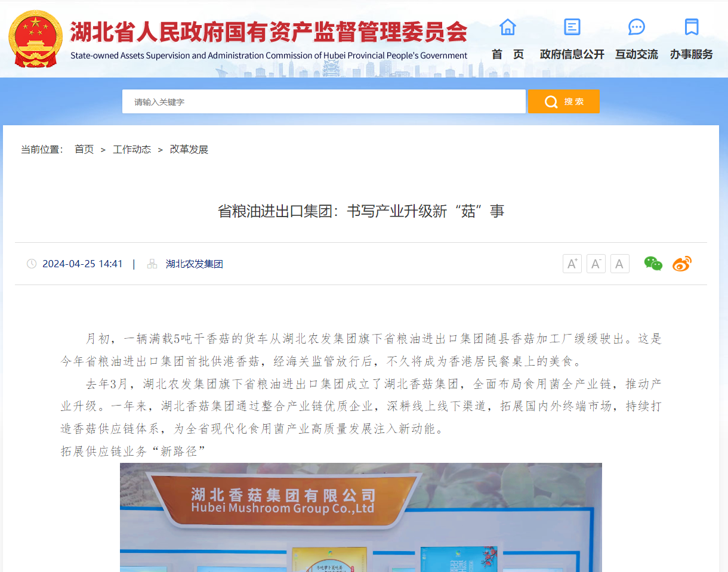Select 政府信息公开 menu label
Viewport: 728px width, 572px height.
click(572, 54)
